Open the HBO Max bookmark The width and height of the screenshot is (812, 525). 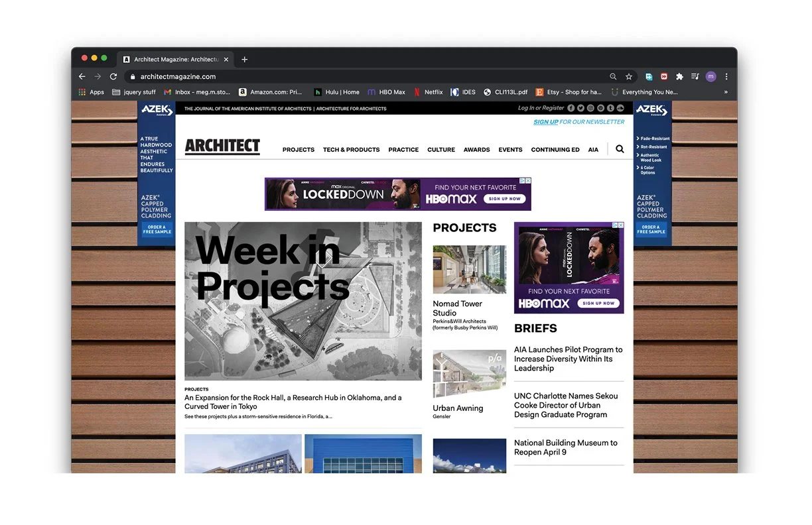point(386,92)
